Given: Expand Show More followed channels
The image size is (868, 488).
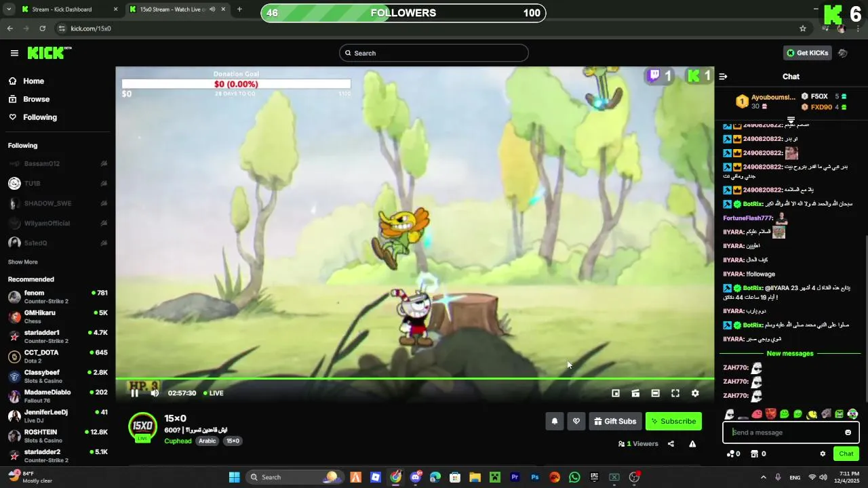Looking at the screenshot, I should (23, 262).
